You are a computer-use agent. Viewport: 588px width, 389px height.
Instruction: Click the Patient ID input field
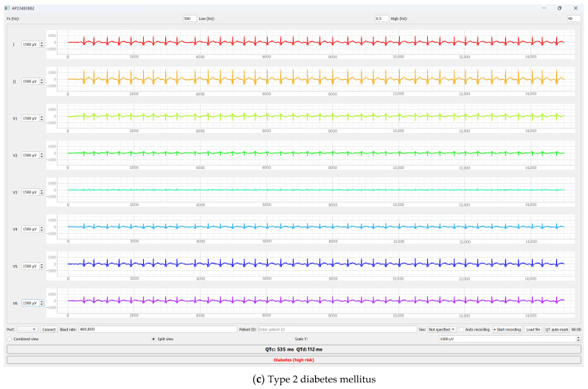pos(337,329)
